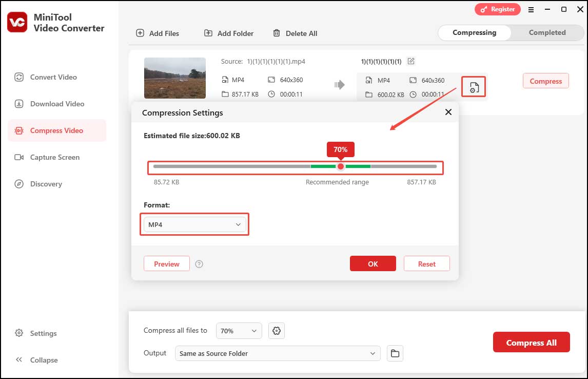Select Compress Video in sidebar
The width and height of the screenshot is (588, 379).
tap(56, 130)
